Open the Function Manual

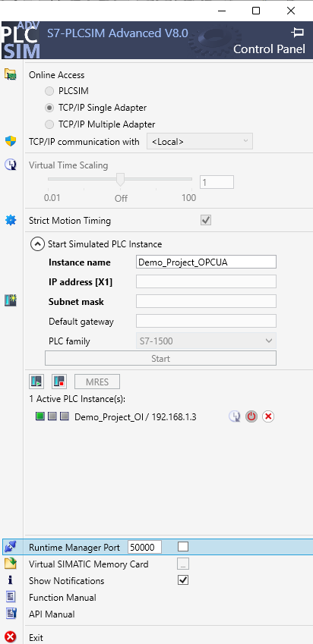(x=62, y=597)
